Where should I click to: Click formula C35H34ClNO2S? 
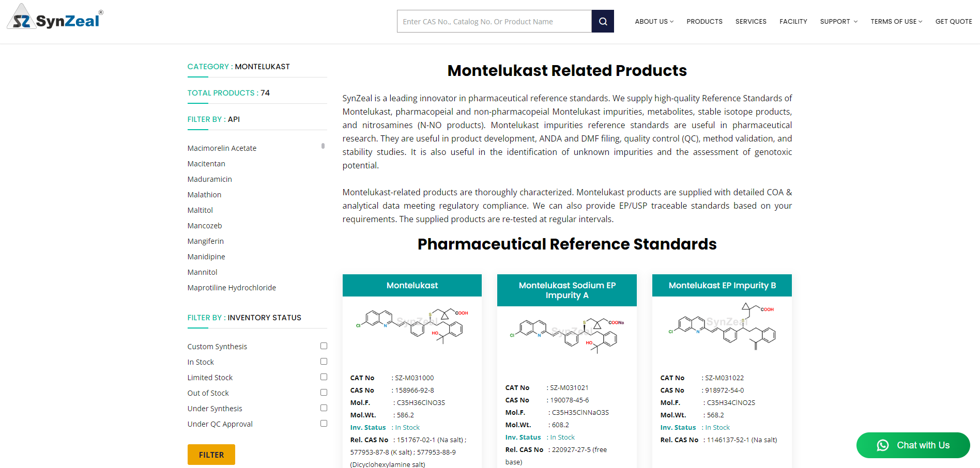731,403
